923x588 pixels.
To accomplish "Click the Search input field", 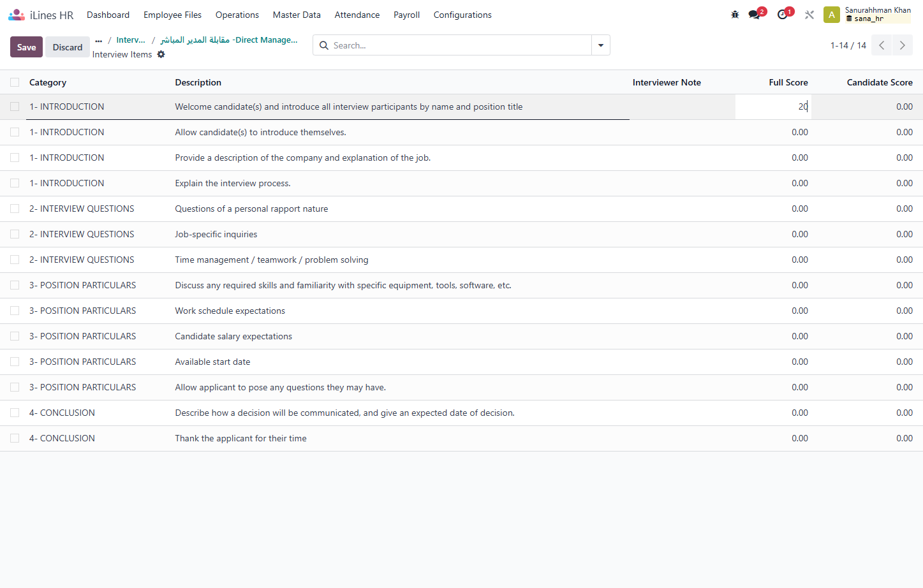I will coord(461,45).
